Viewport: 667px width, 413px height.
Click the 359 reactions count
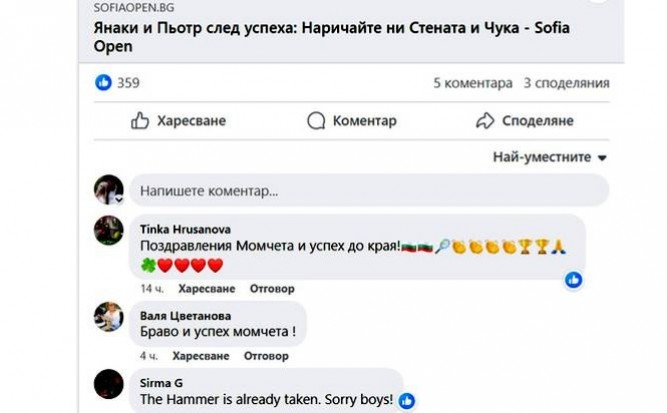pos(128,83)
